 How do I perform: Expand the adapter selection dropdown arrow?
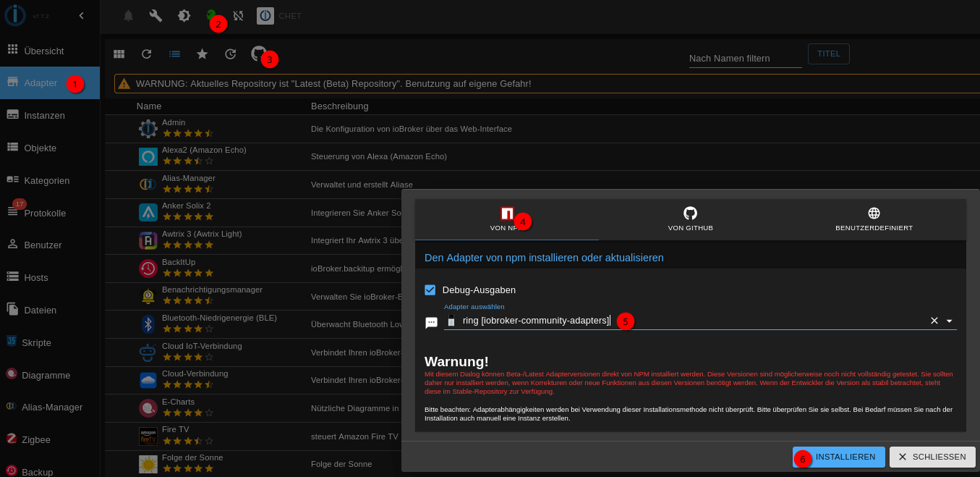(950, 321)
